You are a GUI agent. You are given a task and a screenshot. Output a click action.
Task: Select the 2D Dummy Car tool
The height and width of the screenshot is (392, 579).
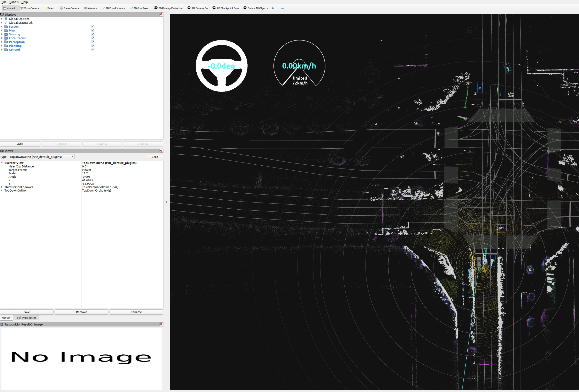197,8
